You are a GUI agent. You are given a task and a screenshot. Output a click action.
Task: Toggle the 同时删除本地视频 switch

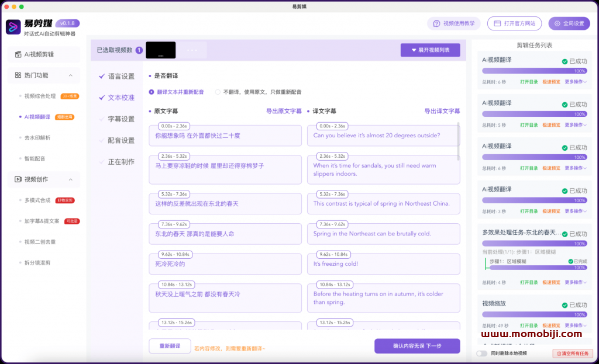(481, 353)
